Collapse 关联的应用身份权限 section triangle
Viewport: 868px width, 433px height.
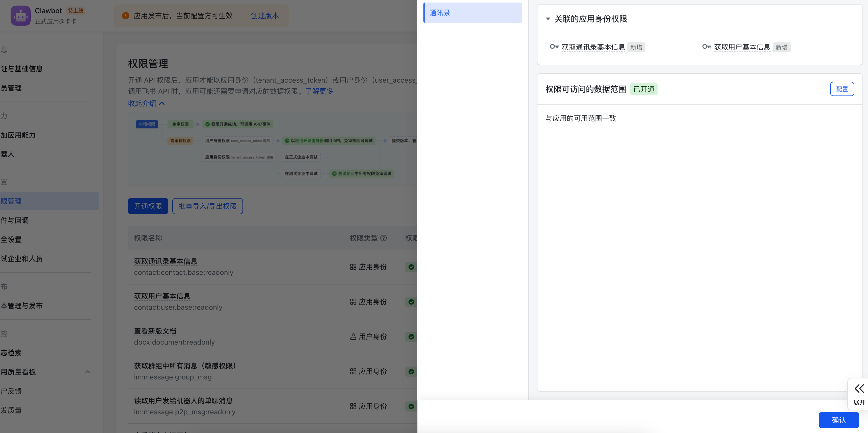548,19
